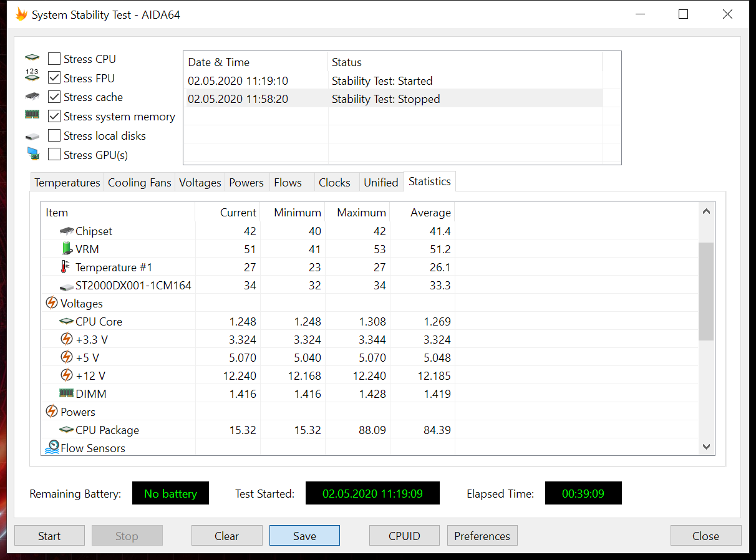Switch to the Temperatures tab
756x560 pixels.
pyautogui.click(x=67, y=183)
